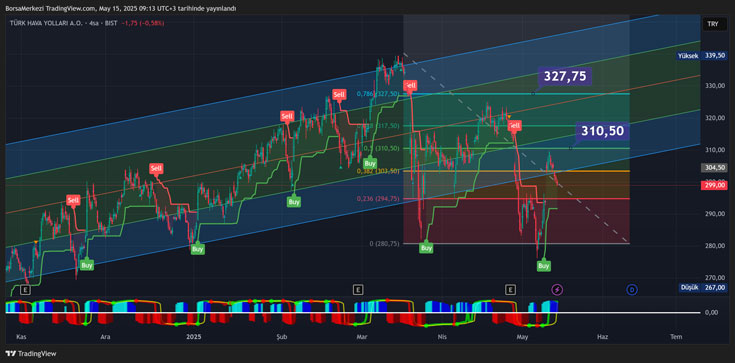
Task: Click the blue D dividend marker
Action: coord(632,290)
